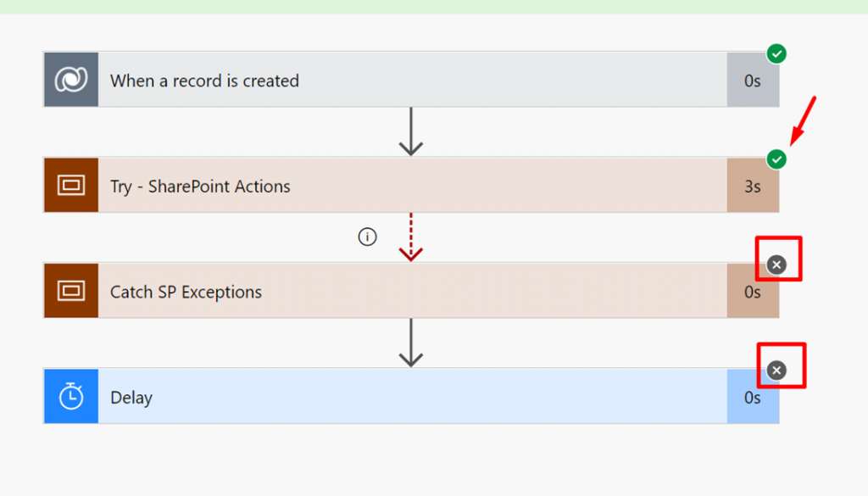Image resolution: width=868 pixels, height=496 pixels.
Task: Click the 0s duration on the Delay card
Action: (753, 398)
